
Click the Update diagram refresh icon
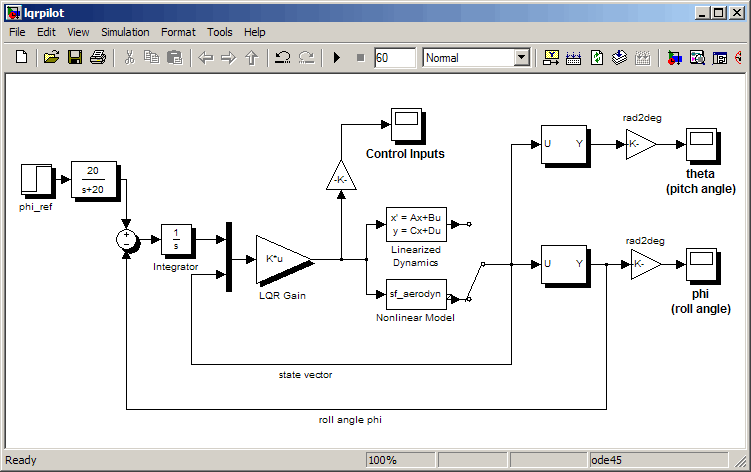click(596, 58)
